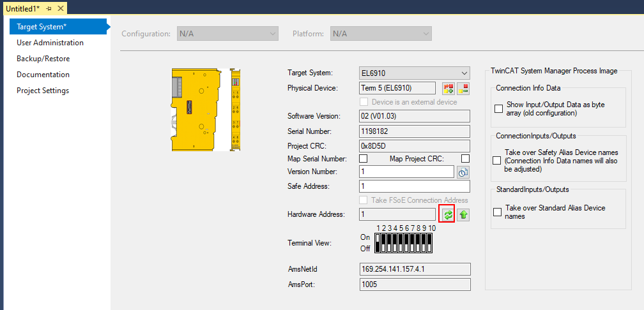Click the EL6910 terminal image

coord(206,110)
